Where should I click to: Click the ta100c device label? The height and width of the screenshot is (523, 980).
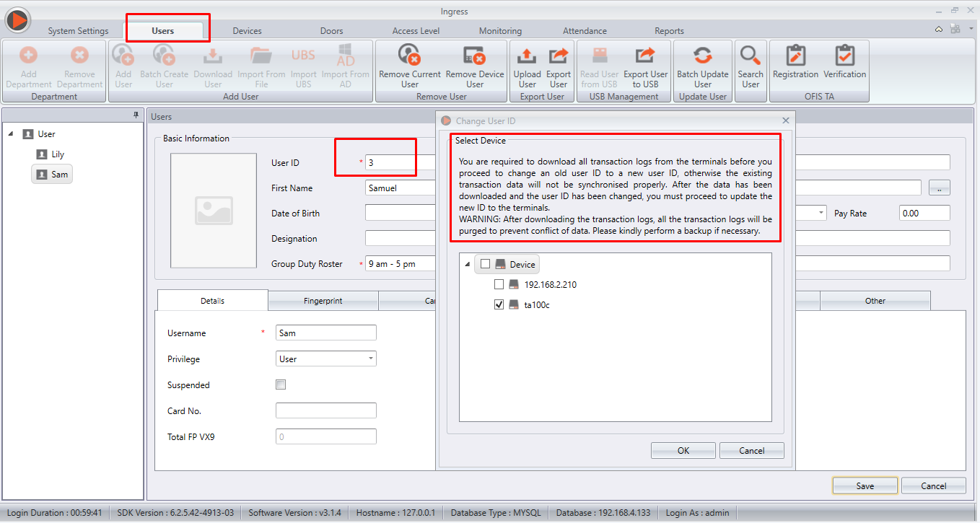pyautogui.click(x=537, y=305)
